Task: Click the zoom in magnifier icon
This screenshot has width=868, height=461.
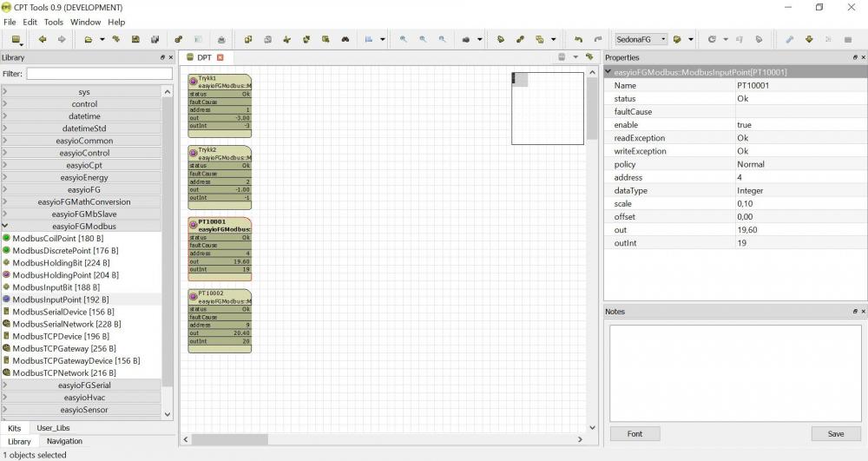Action: tap(404, 39)
